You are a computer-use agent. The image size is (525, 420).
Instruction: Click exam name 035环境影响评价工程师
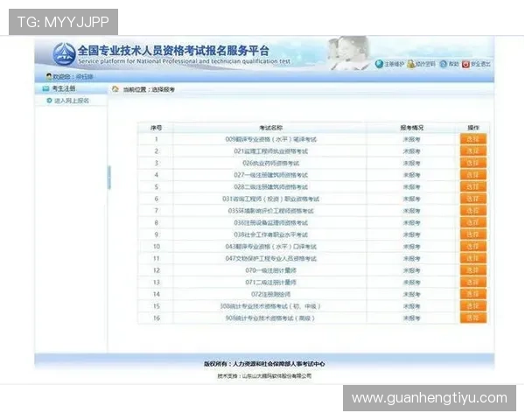(x=270, y=211)
